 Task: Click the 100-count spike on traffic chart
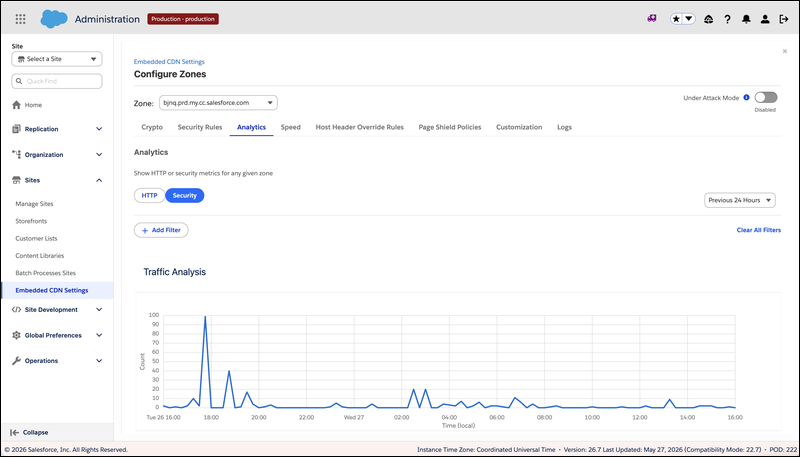pyautogui.click(x=205, y=316)
